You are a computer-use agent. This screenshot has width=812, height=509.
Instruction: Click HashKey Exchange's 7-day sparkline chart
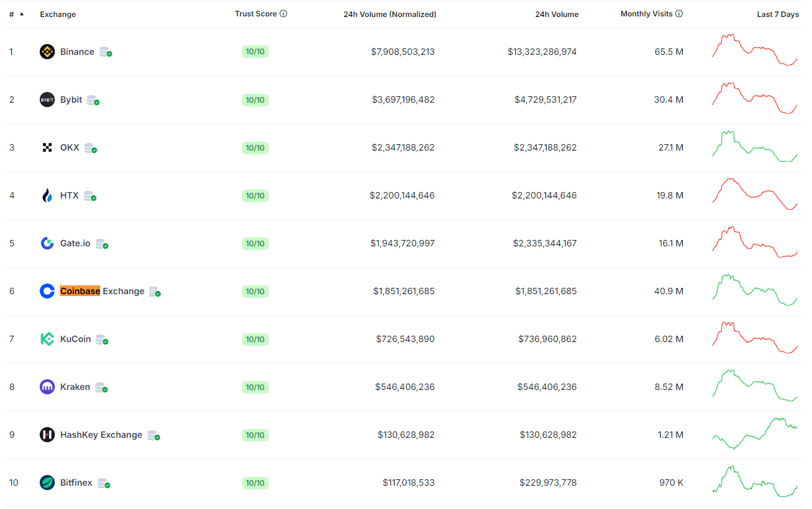click(x=755, y=433)
